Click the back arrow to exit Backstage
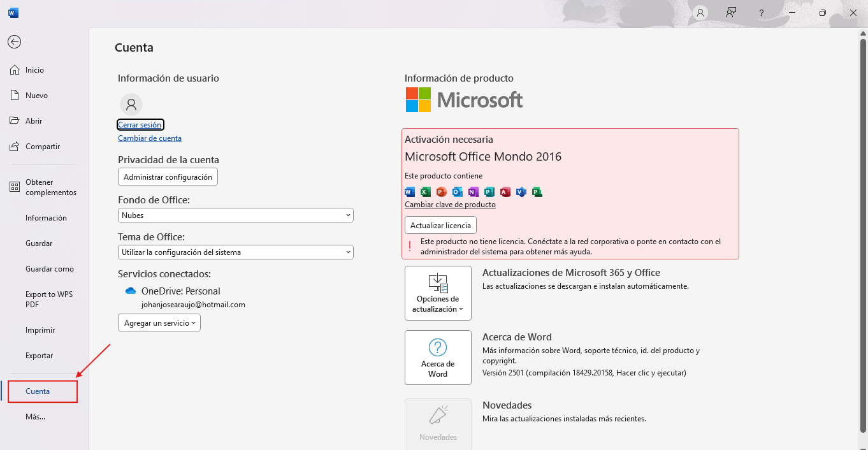This screenshot has height=450, width=868. [14, 42]
